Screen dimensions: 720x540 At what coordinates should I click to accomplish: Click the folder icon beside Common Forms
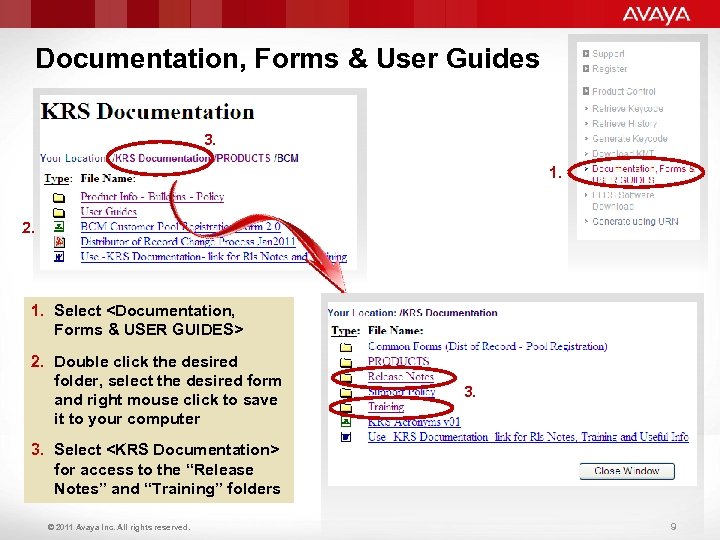tap(346, 347)
